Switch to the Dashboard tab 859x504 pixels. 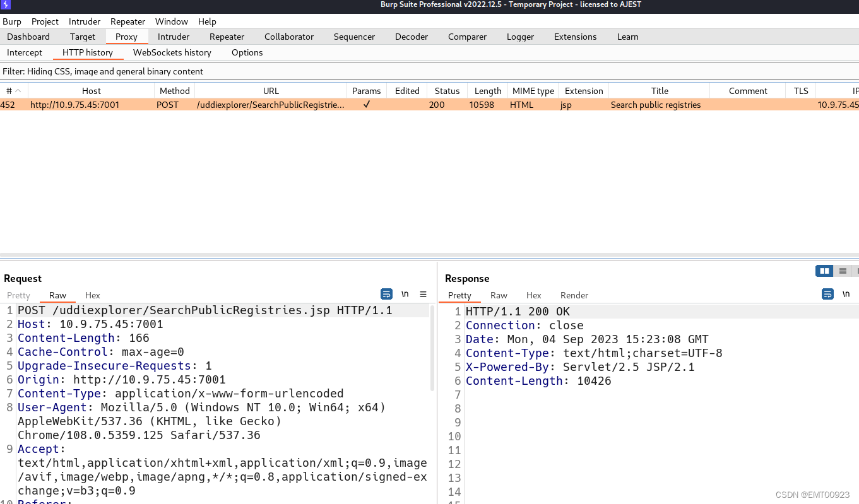point(28,37)
